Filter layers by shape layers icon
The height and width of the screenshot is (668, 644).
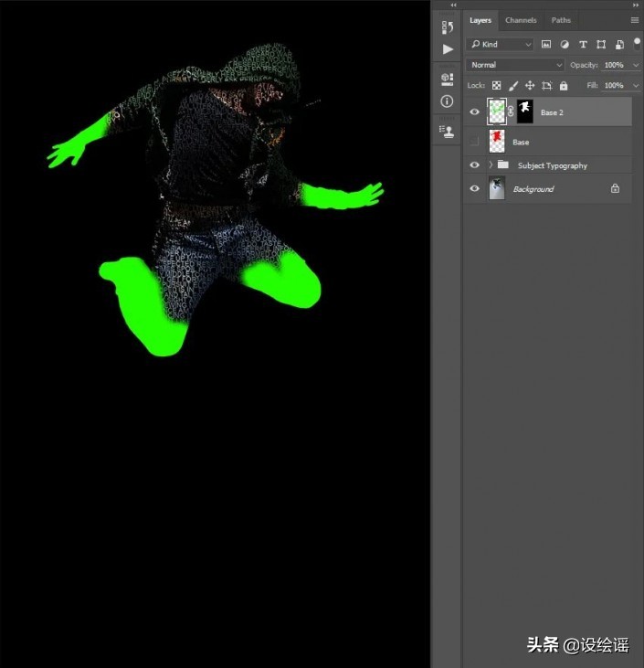601,44
